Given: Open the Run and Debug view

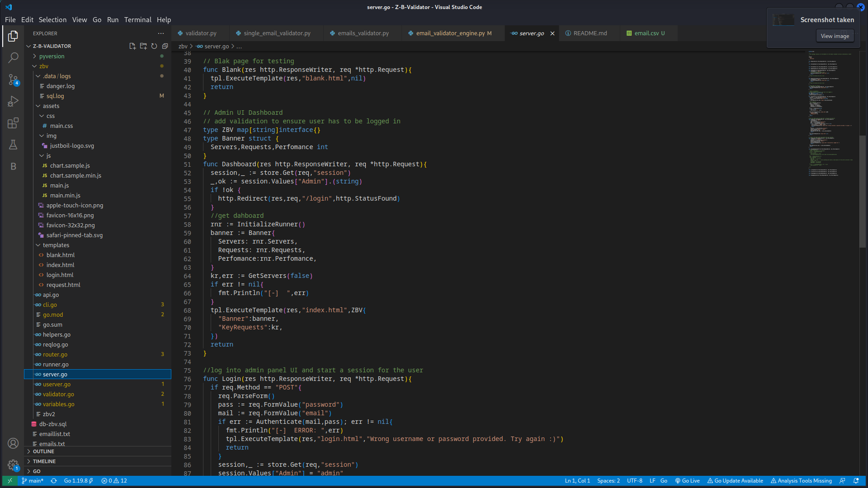Looking at the screenshot, I should [13, 101].
